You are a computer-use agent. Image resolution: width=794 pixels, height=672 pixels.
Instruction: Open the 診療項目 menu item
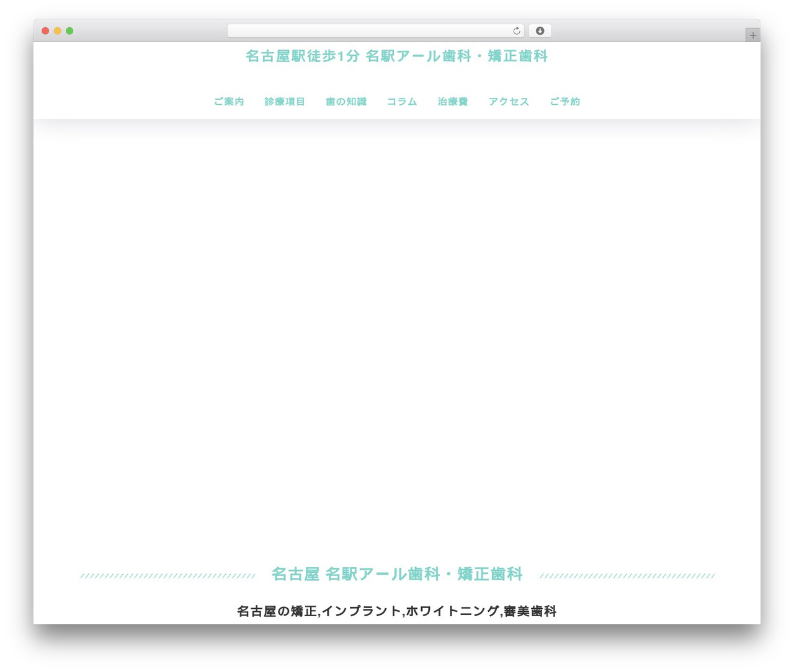click(x=285, y=102)
